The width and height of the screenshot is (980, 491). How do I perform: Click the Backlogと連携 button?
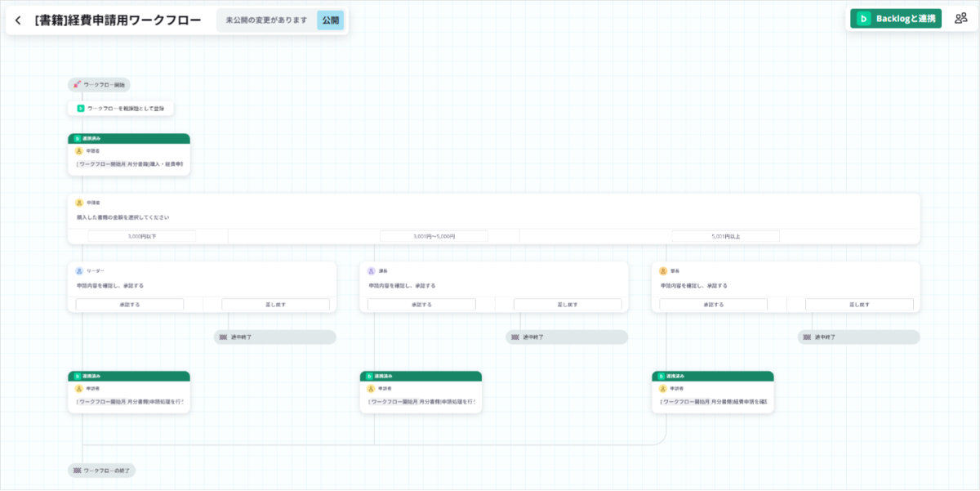[896, 18]
